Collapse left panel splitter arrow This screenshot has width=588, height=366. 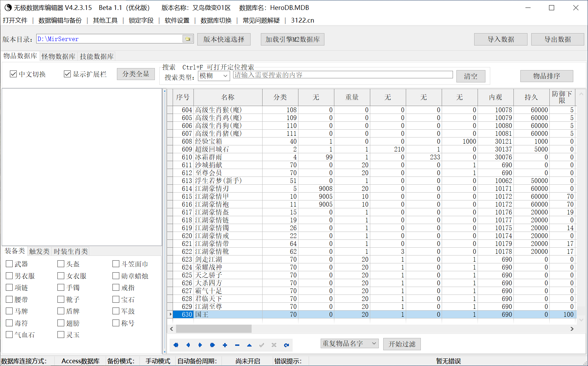[x=164, y=91]
